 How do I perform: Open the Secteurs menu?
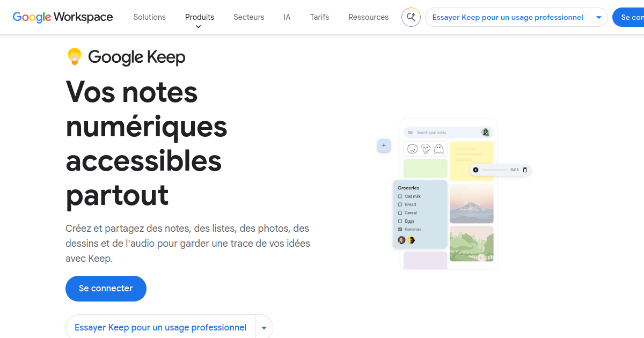248,17
